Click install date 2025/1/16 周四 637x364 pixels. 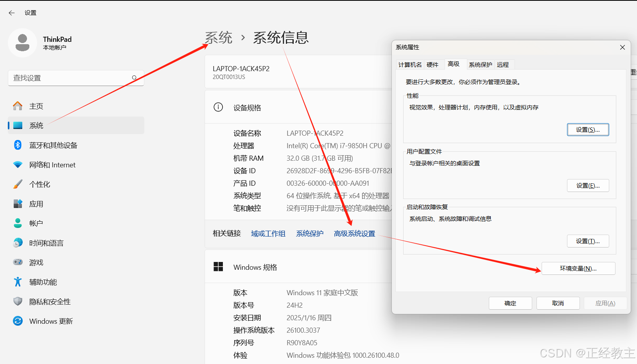click(309, 317)
